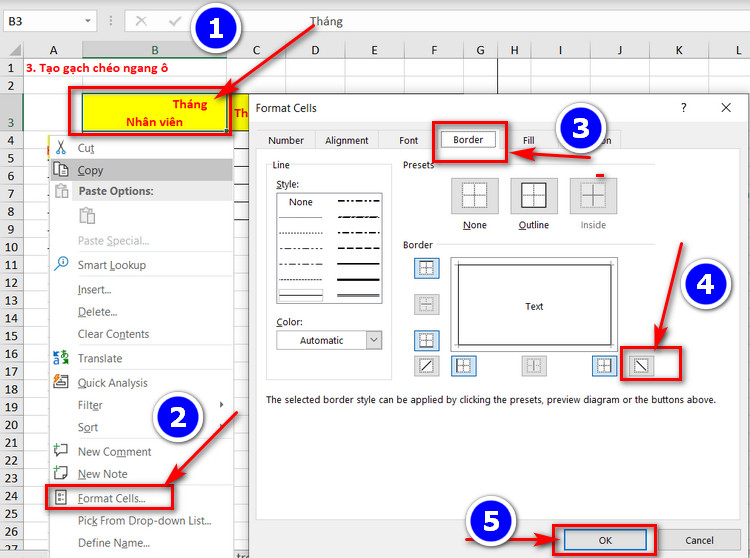Select row 15 header
This screenshot has height=558, width=750.
point(11,336)
